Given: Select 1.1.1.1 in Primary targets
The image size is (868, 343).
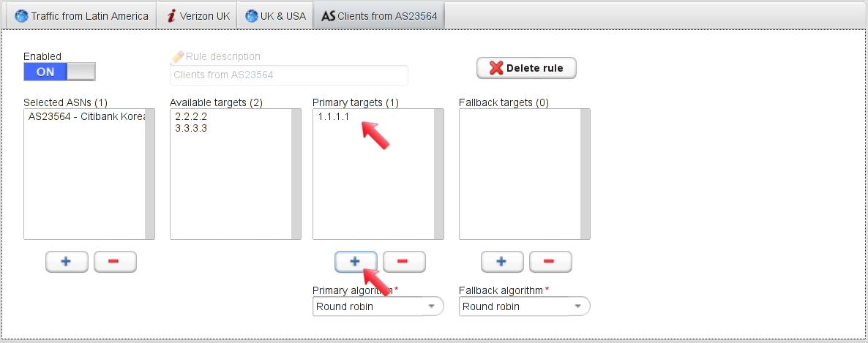Looking at the screenshot, I should [x=333, y=117].
